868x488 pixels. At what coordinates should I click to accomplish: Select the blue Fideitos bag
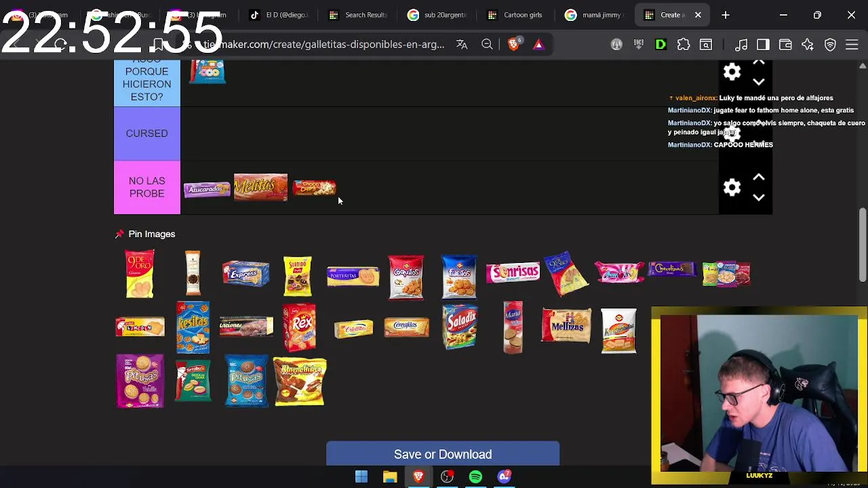pos(459,277)
